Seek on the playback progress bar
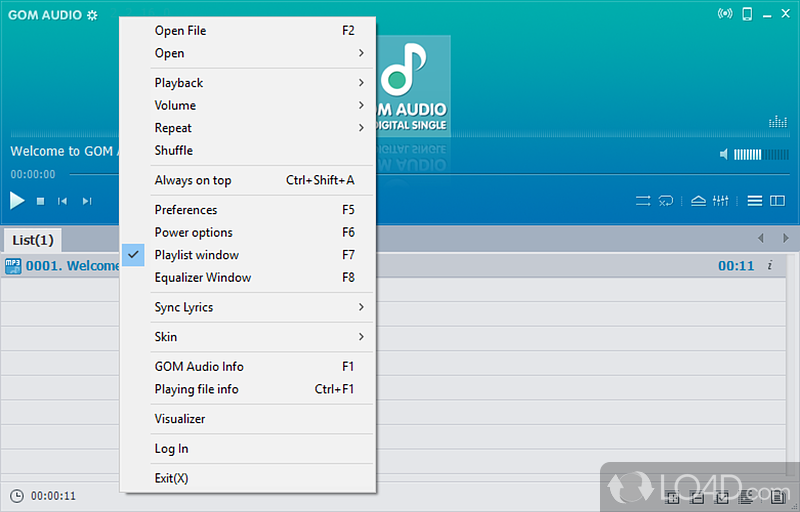The width and height of the screenshot is (800, 512). (x=430, y=174)
